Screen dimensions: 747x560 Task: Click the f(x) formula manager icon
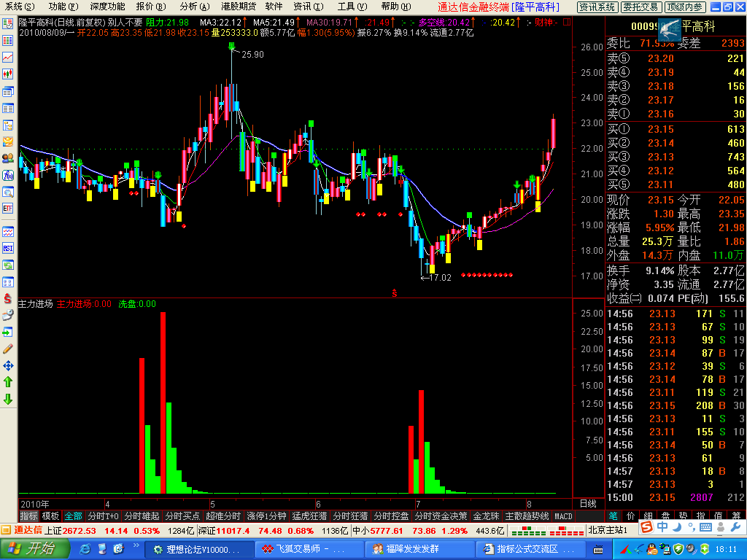(x=7, y=175)
